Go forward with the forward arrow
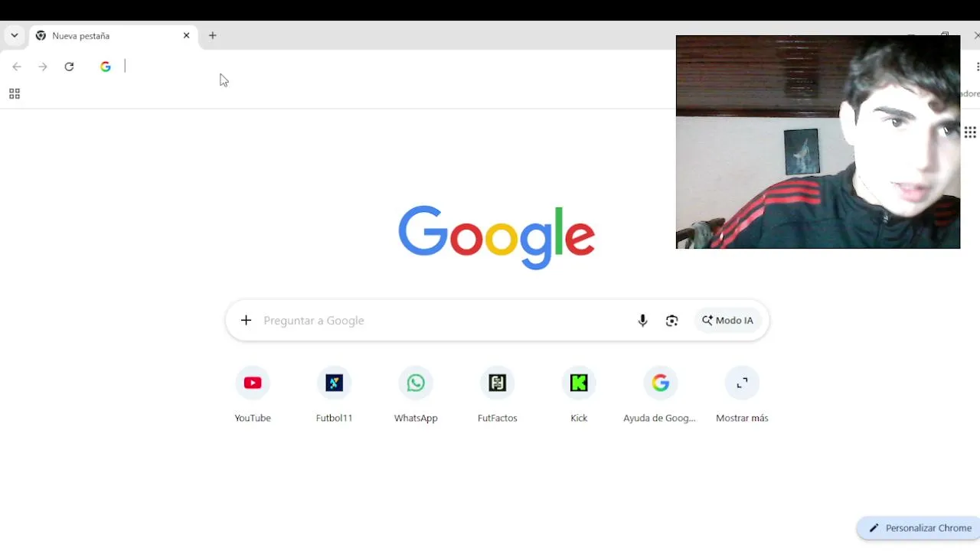Screen dimensions: 980x551 click(43, 67)
